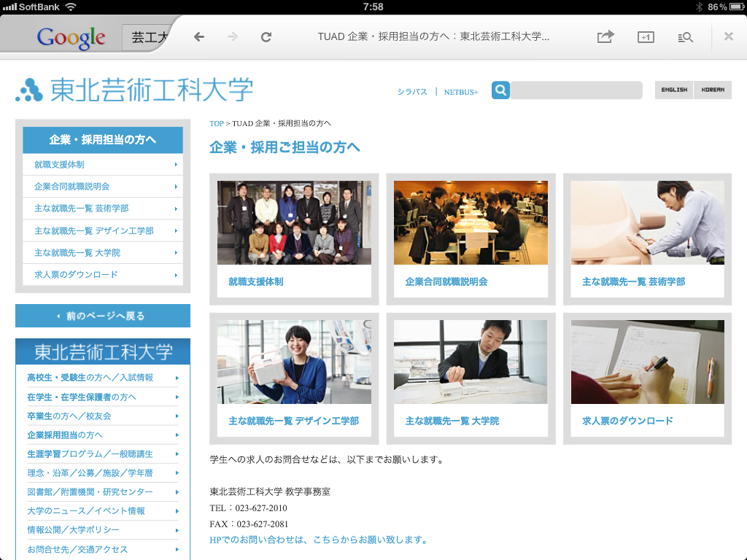
Task: Switch language to KOREAN
Action: (x=713, y=90)
